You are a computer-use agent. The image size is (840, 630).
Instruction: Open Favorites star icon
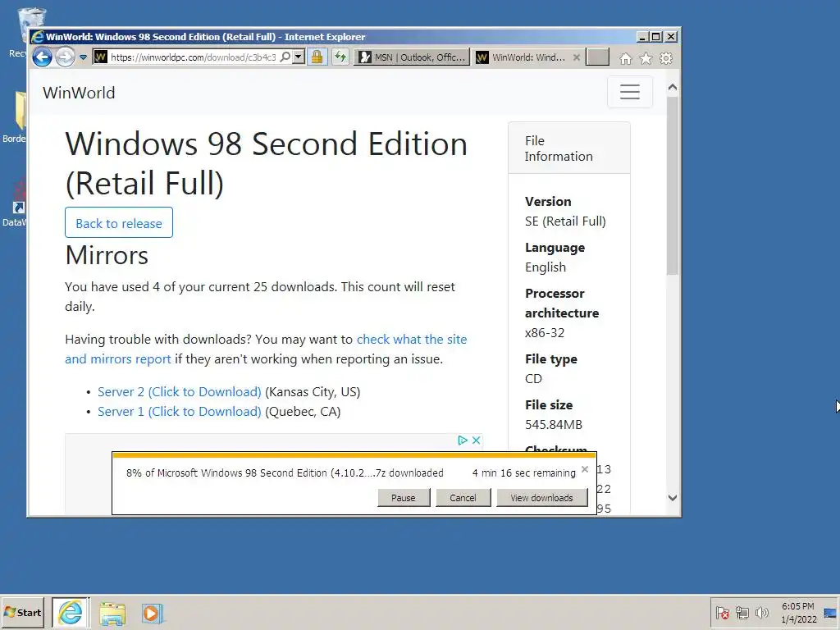646,58
